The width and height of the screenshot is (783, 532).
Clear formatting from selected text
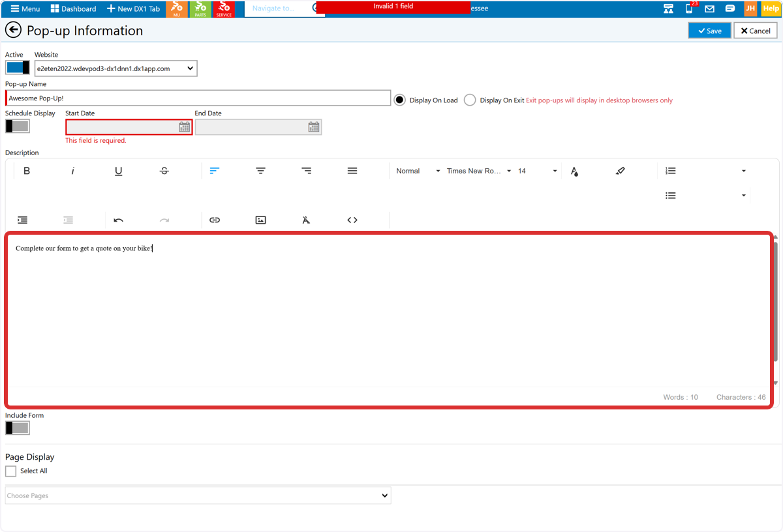click(x=306, y=220)
